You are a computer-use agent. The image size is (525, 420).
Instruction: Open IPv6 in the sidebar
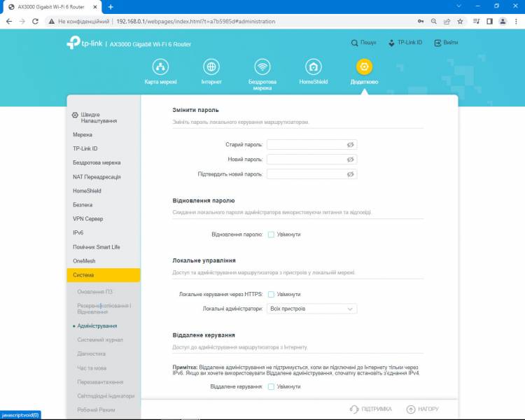coord(78,233)
